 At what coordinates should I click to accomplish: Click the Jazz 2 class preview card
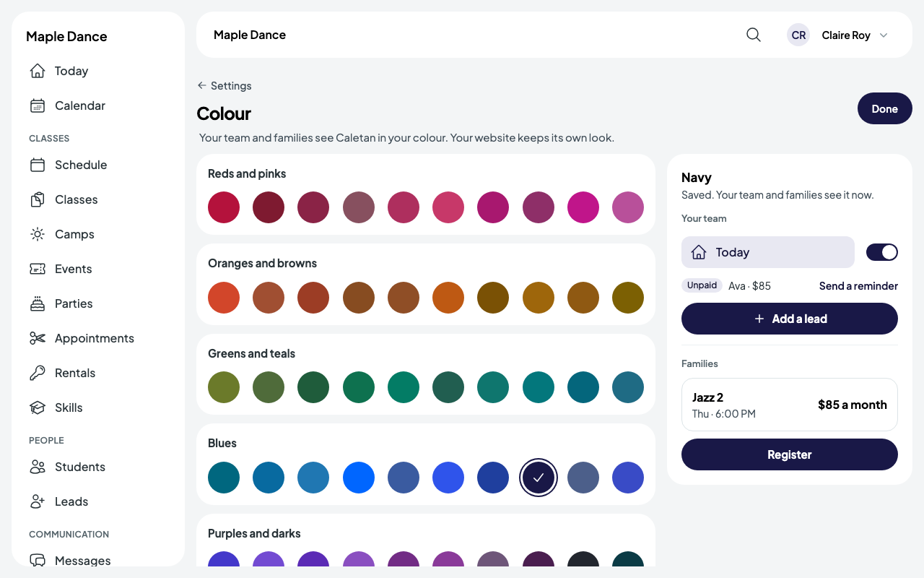(790, 405)
